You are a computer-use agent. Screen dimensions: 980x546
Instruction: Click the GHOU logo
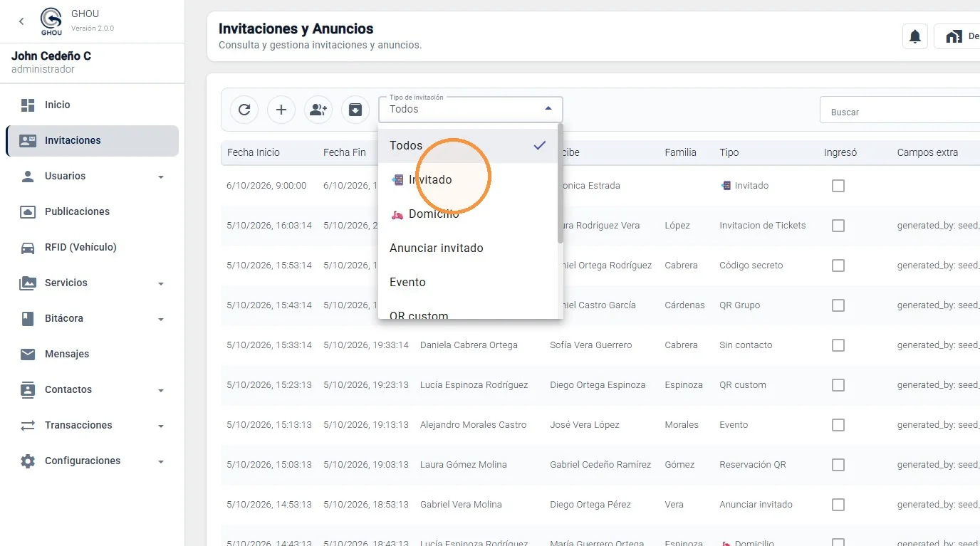pyautogui.click(x=51, y=21)
